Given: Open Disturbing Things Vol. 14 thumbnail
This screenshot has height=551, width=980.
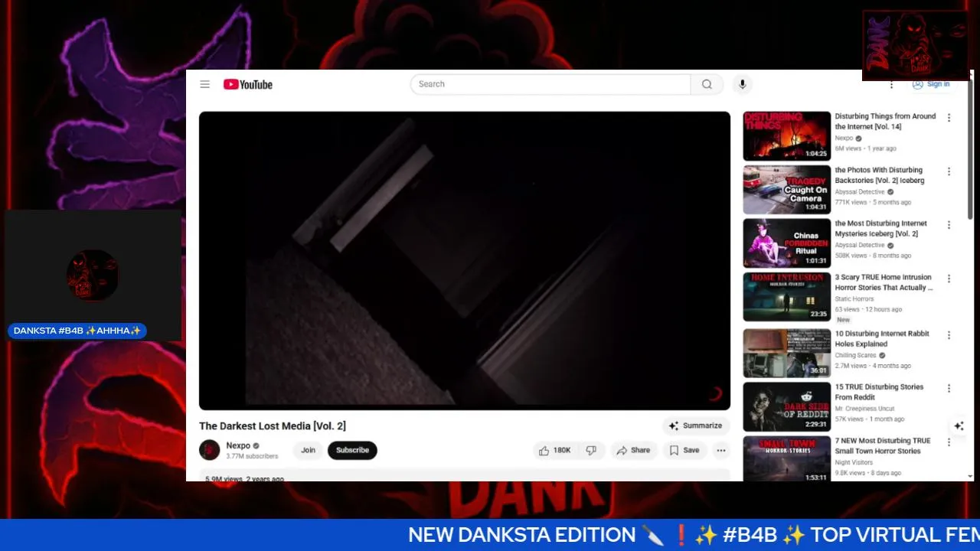Looking at the screenshot, I should pyautogui.click(x=786, y=135).
